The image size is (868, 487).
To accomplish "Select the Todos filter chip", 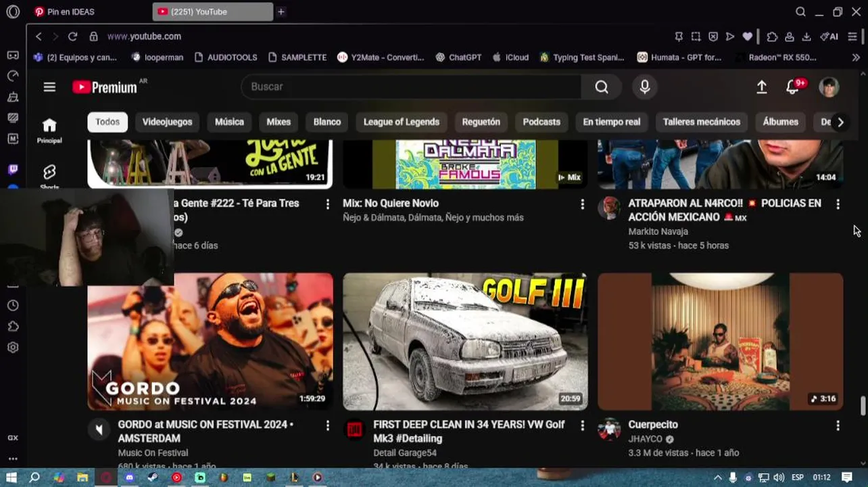I will click(107, 122).
